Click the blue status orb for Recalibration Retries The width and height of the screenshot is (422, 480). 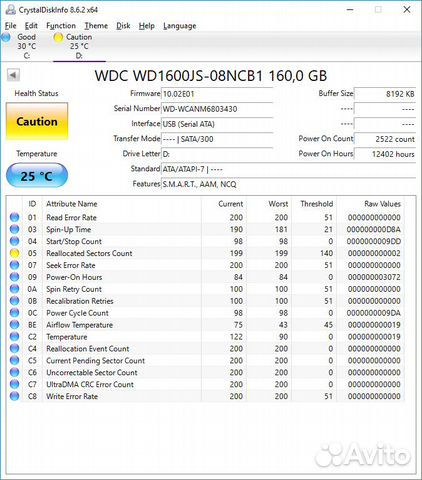coord(14,301)
